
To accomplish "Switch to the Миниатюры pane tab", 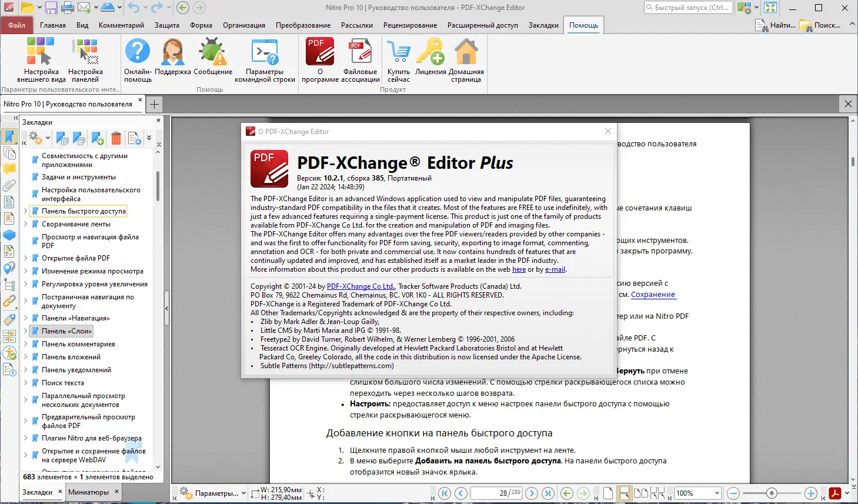I will tap(88, 492).
